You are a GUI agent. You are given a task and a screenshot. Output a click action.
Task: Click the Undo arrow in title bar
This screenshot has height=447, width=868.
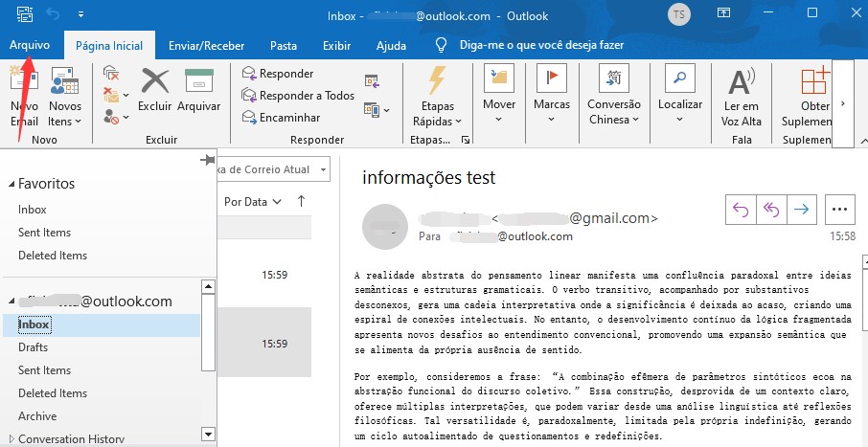[x=53, y=15]
